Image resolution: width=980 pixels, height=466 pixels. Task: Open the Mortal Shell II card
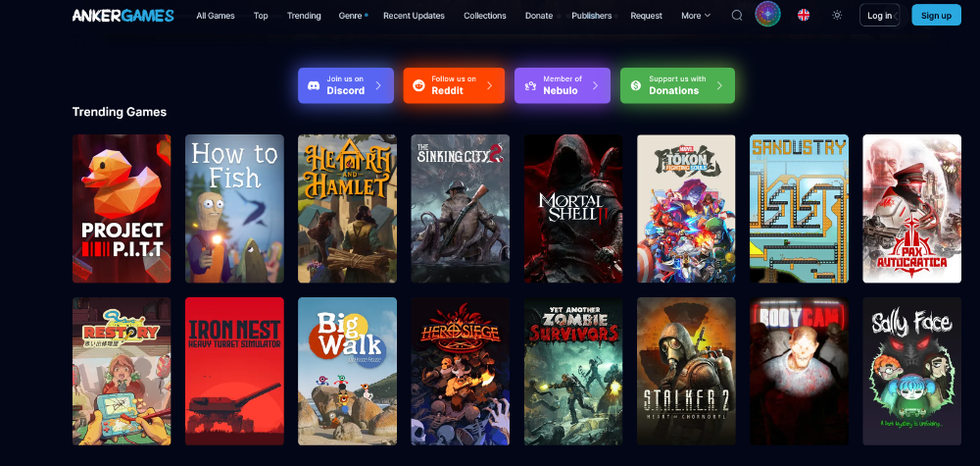point(573,208)
